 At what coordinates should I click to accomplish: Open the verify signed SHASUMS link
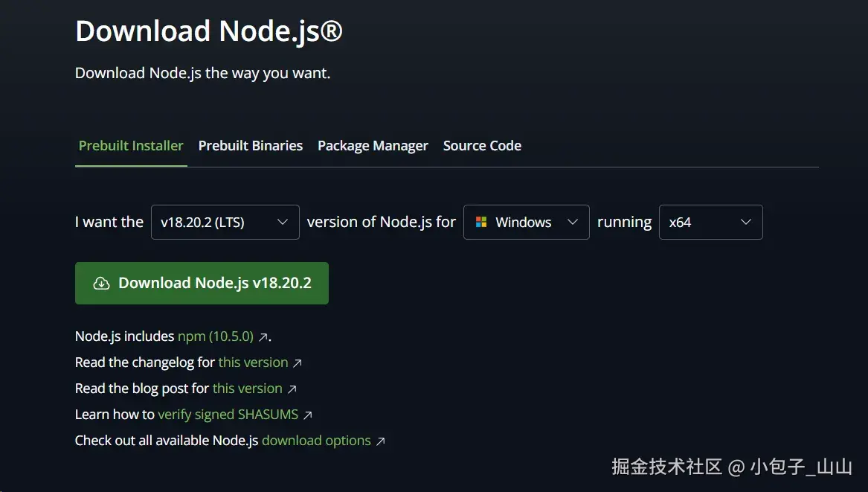[x=228, y=415]
